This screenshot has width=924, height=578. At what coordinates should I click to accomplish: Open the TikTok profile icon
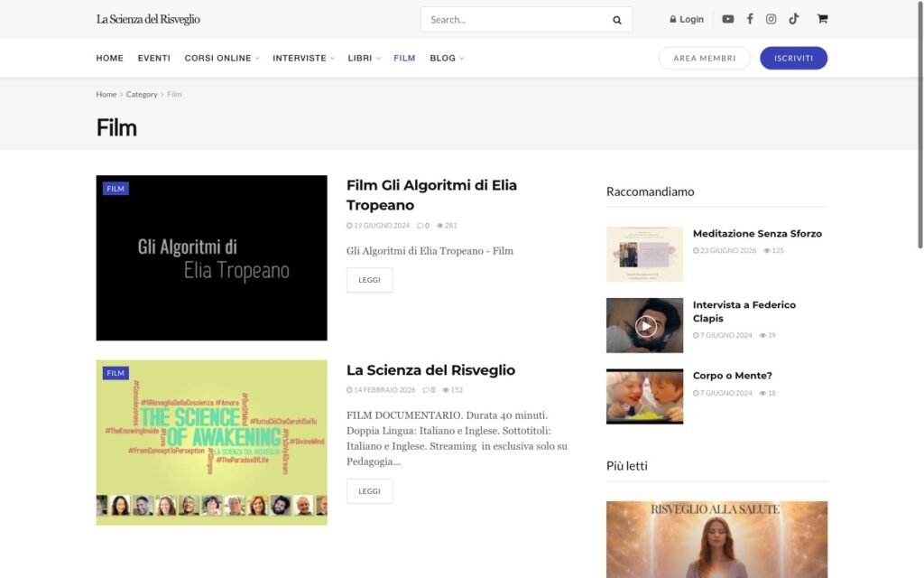point(794,19)
